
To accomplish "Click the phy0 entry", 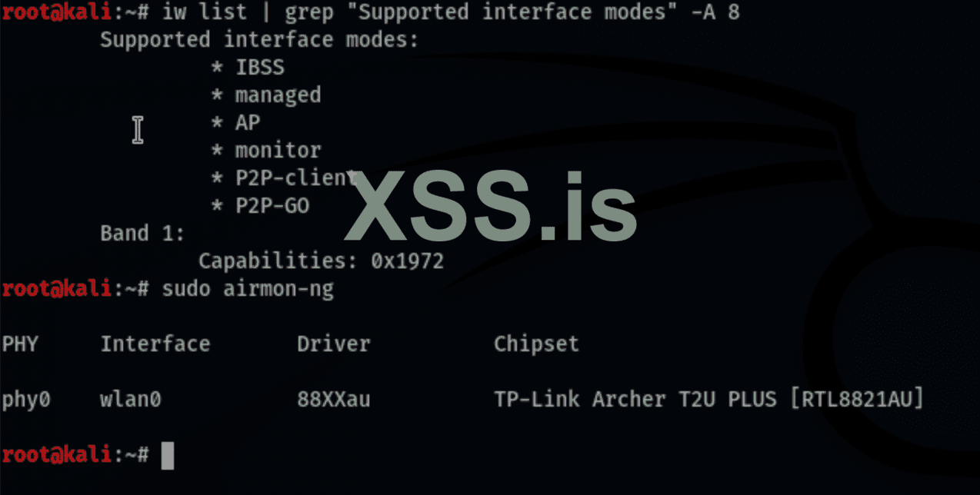I will coord(25,400).
